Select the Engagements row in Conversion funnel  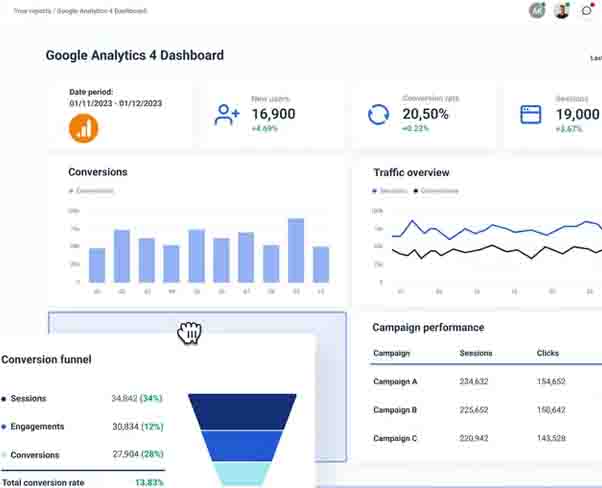click(83, 427)
